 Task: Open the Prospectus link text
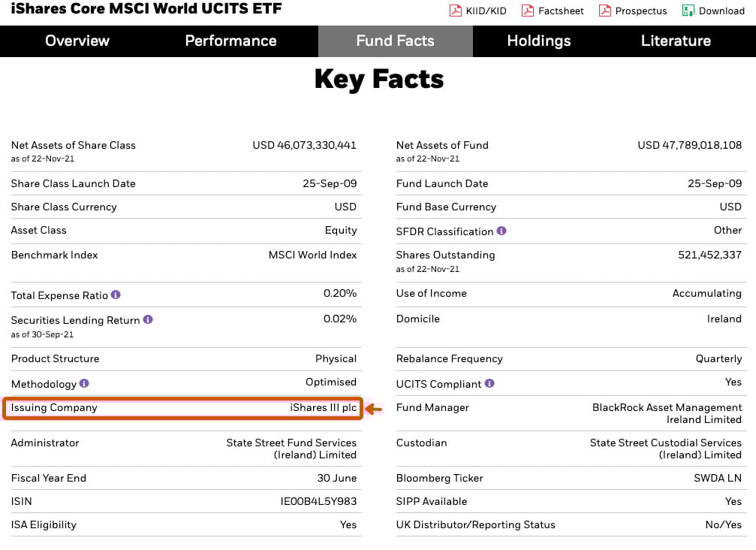pos(640,11)
